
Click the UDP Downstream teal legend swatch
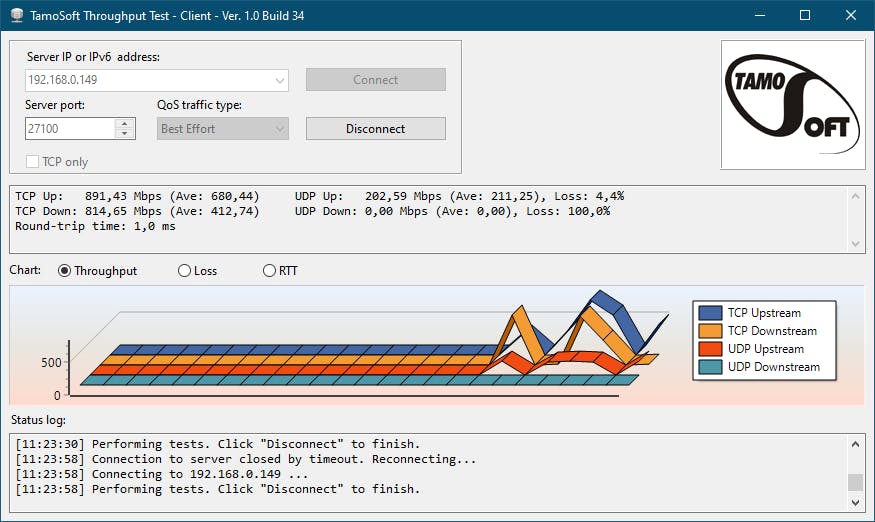coord(710,367)
